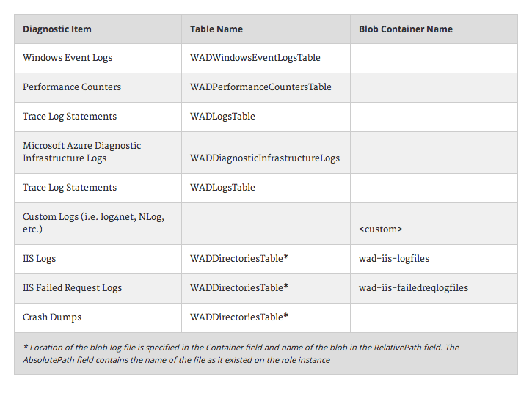Select Microsoft Azure Diagnostic Infrastructure Logs cell
The height and width of the screenshot is (393, 532).
click(81, 152)
